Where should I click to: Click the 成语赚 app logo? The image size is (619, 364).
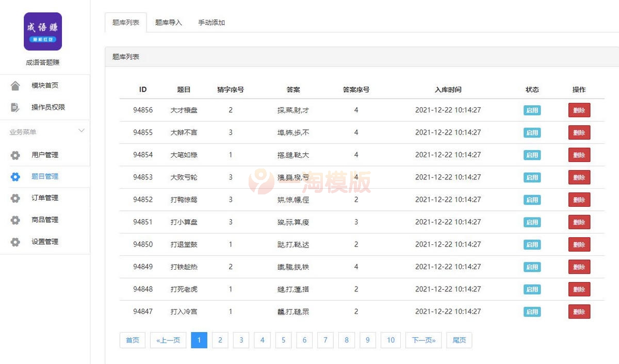pos(42,31)
